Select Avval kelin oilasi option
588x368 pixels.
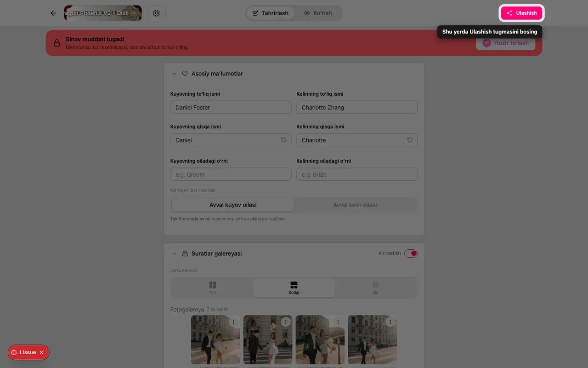pos(355,205)
